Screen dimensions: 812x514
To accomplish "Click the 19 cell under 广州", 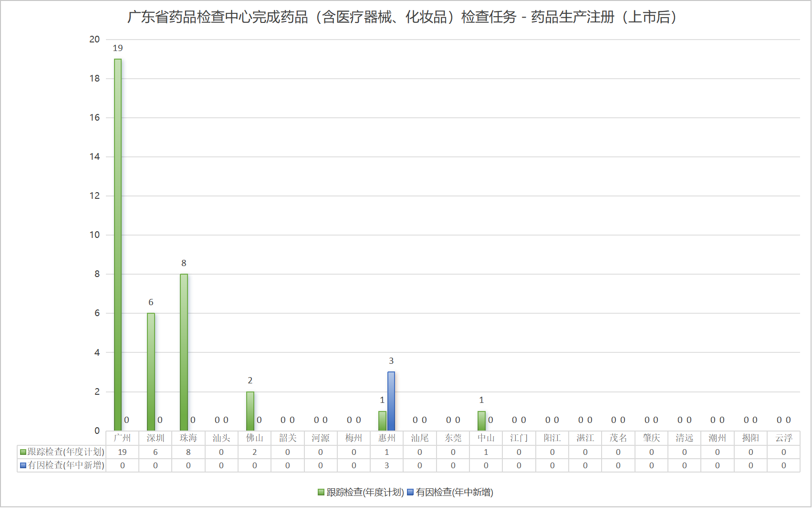I will point(122,452).
